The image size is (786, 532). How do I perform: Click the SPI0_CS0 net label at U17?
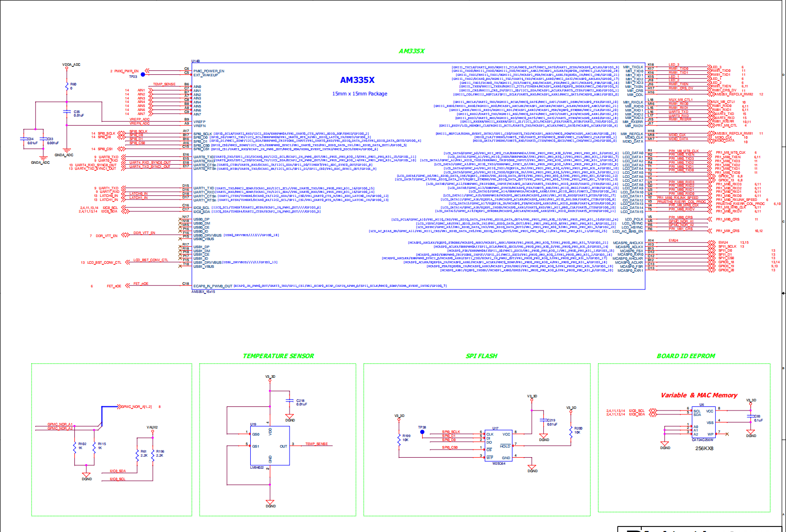(x=450, y=447)
